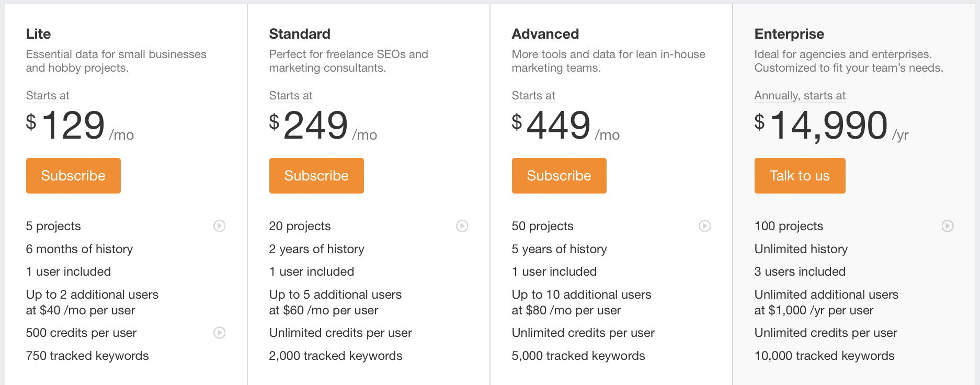Image resolution: width=980 pixels, height=385 pixels.
Task: Click Talk to us for Enterprise
Action: tap(800, 176)
